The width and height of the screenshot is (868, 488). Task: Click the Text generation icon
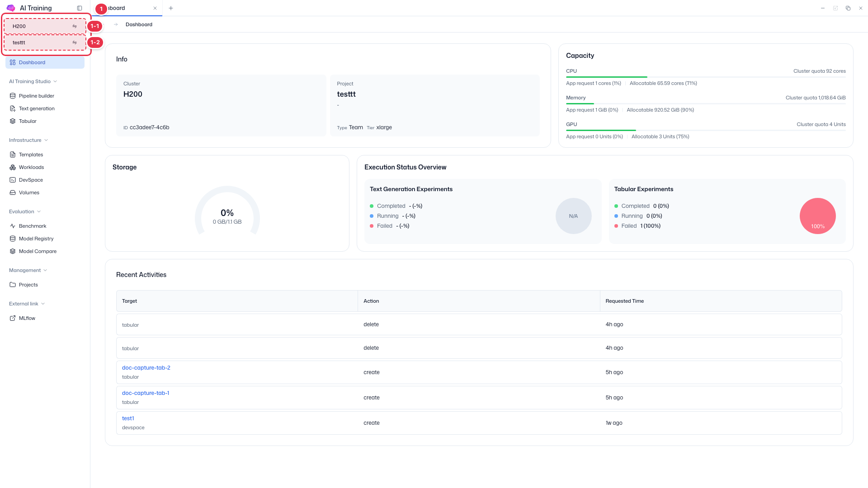pyautogui.click(x=13, y=108)
